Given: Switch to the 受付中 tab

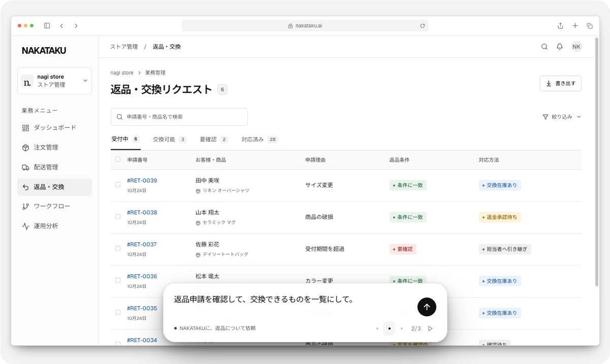Looking at the screenshot, I should point(126,139).
